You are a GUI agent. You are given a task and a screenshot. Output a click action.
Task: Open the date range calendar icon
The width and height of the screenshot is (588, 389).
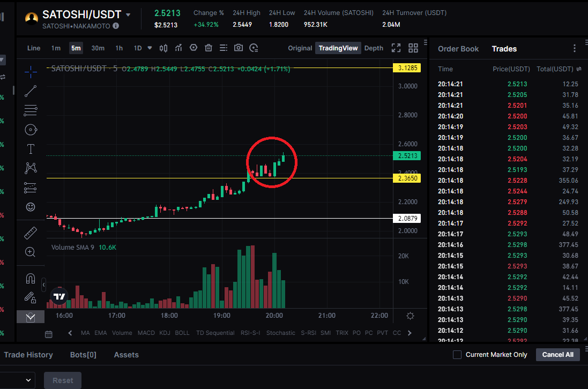(49, 334)
